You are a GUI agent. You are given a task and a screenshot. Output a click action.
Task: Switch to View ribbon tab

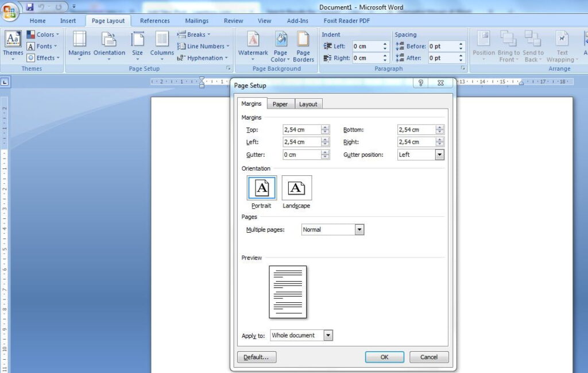(264, 21)
